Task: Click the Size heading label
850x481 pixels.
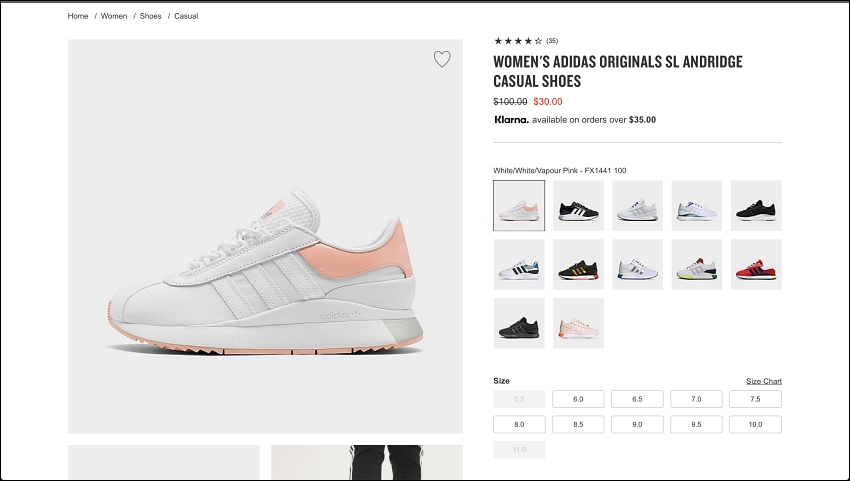Action: pos(501,381)
